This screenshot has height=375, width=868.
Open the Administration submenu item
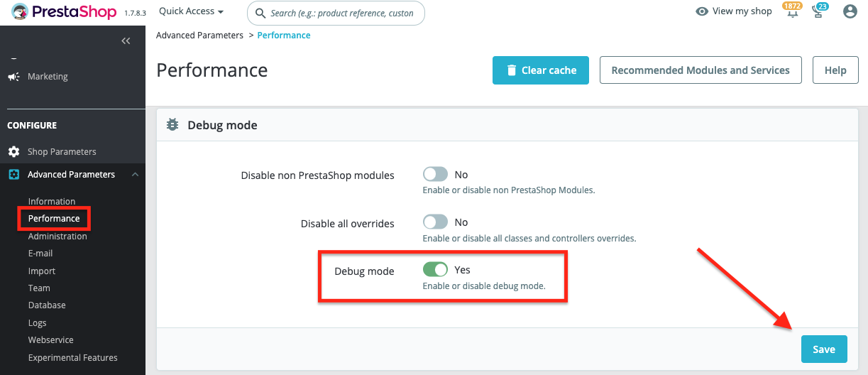pos(57,237)
